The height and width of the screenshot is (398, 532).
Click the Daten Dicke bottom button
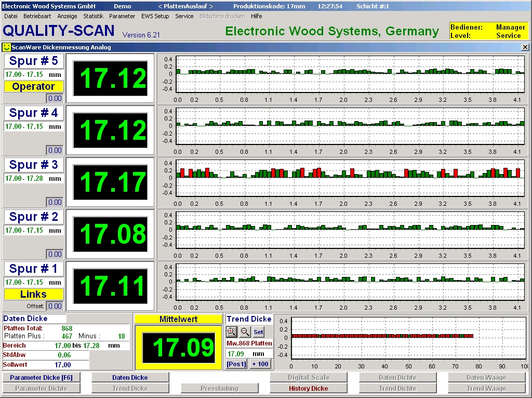point(130,378)
